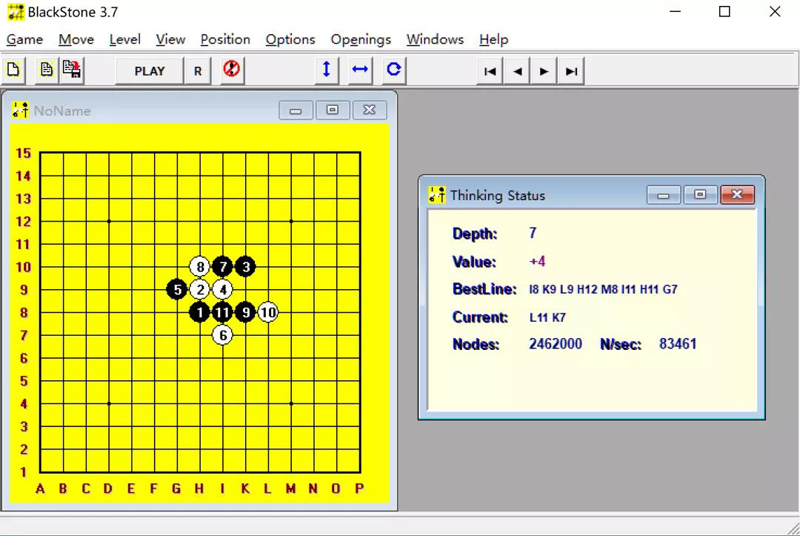Maximize the Thinking Status window
This screenshot has width=800, height=536.
700,195
